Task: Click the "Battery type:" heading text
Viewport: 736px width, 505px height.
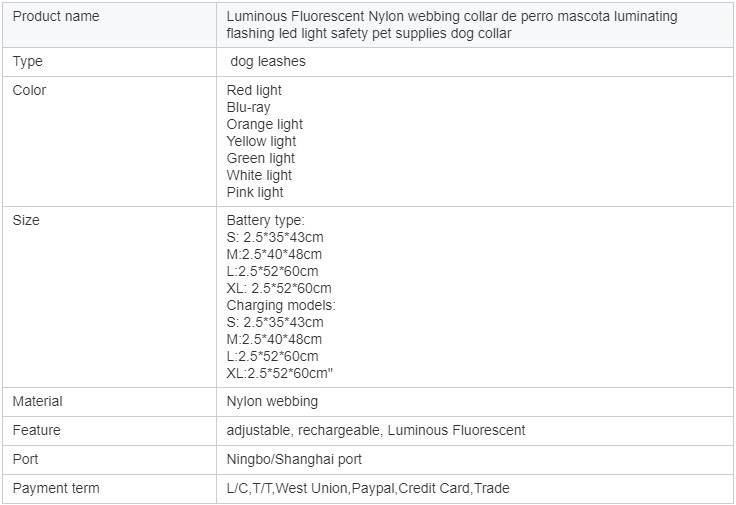Action: 265,220
